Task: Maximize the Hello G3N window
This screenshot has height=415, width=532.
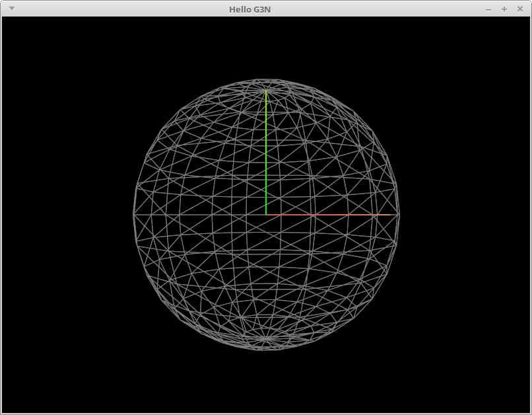Action: (x=503, y=9)
